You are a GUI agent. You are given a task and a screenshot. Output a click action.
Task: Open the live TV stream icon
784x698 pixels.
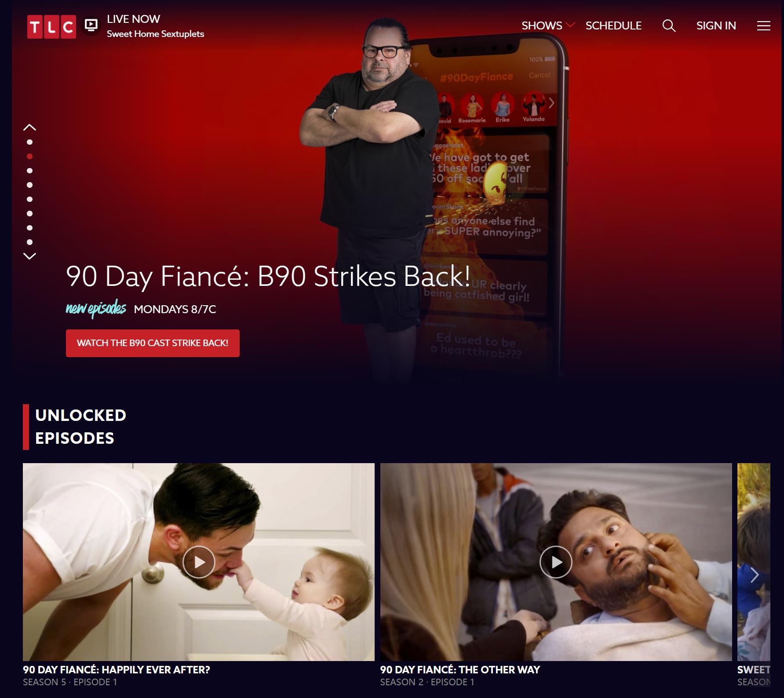tap(91, 26)
